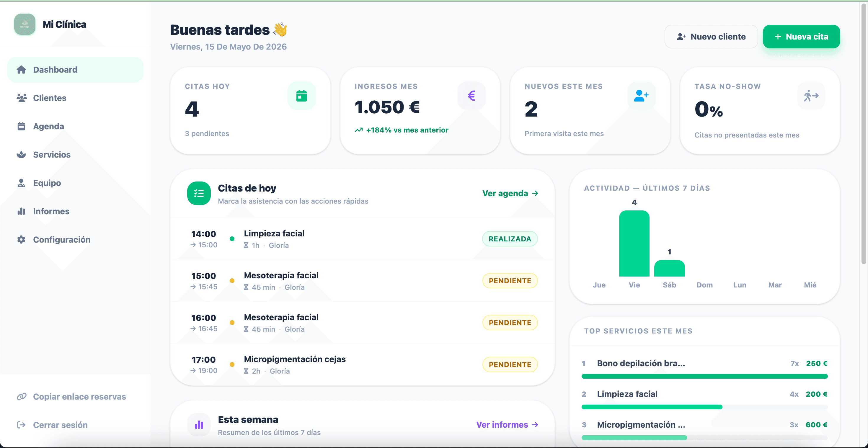Click the Configuración gear icon
This screenshot has height=448, width=868.
point(21,240)
